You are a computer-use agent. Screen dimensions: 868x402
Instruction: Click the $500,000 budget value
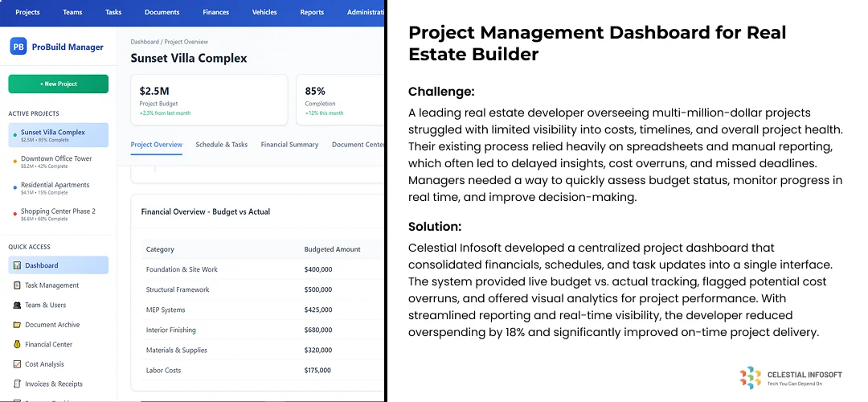318,289
